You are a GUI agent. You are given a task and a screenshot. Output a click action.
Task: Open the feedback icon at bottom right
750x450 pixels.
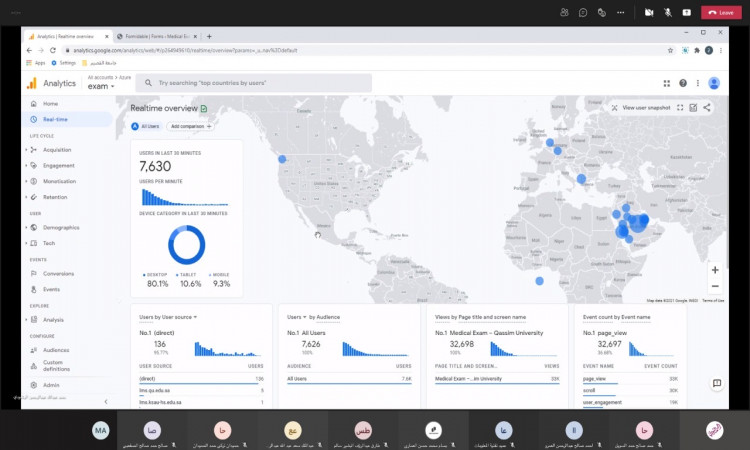coord(717,383)
